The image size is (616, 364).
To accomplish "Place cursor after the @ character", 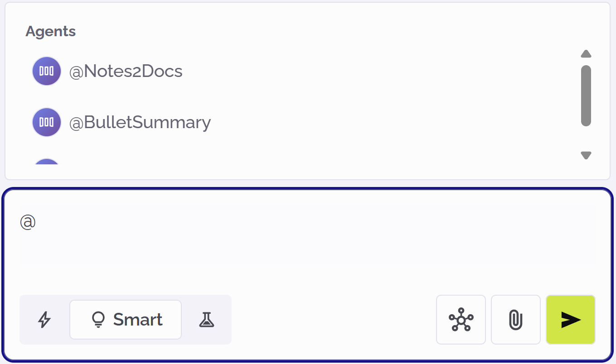I will coord(36,222).
